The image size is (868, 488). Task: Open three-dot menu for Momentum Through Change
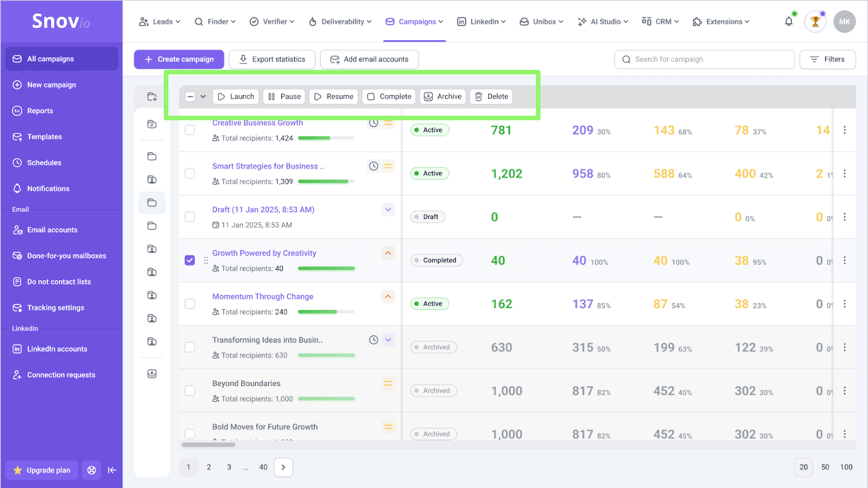coord(845,304)
